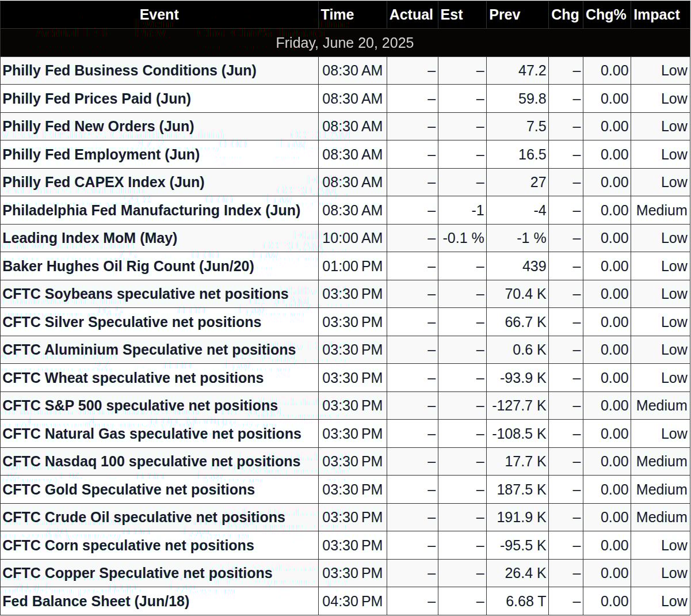Image resolution: width=691 pixels, height=616 pixels.
Task: Click the 01:00 PM time cell
Action: (x=352, y=267)
